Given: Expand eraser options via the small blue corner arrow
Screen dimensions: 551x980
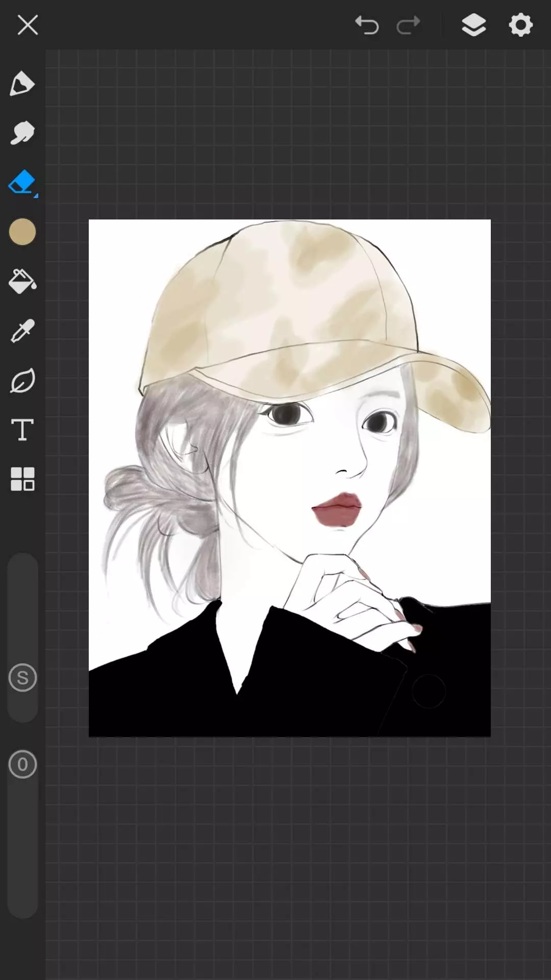Looking at the screenshot, I should 35,195.
